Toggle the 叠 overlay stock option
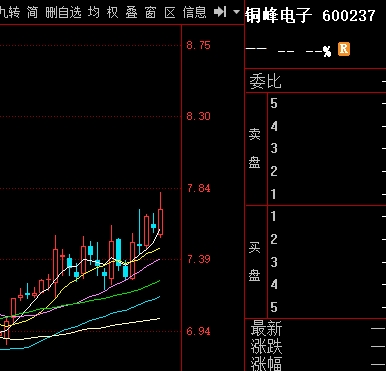This screenshot has width=386, height=371. (x=132, y=13)
